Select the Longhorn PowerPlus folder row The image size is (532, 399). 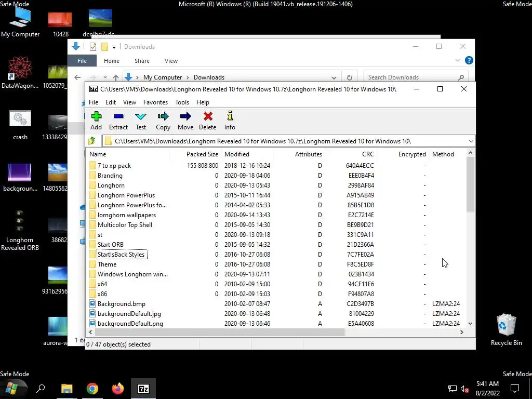276,195
